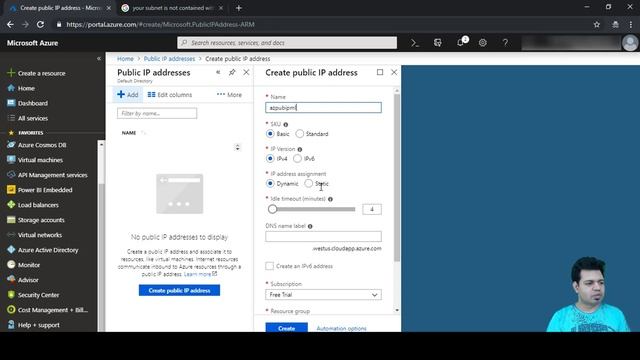Image resolution: width=640 pixels, height=360 pixels.
Task: Select IPv4 version
Action: click(x=270, y=158)
